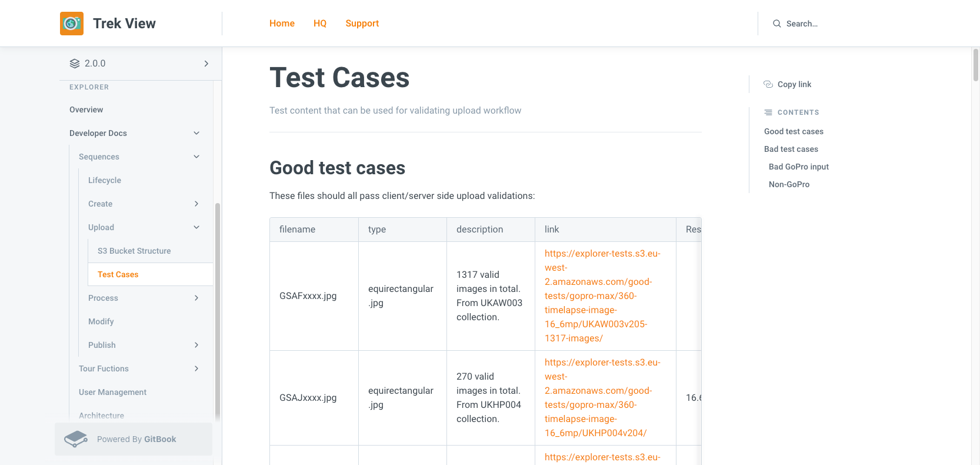This screenshot has height=465, width=980.
Task: Select S3 Bucket Structure page
Action: tap(134, 251)
